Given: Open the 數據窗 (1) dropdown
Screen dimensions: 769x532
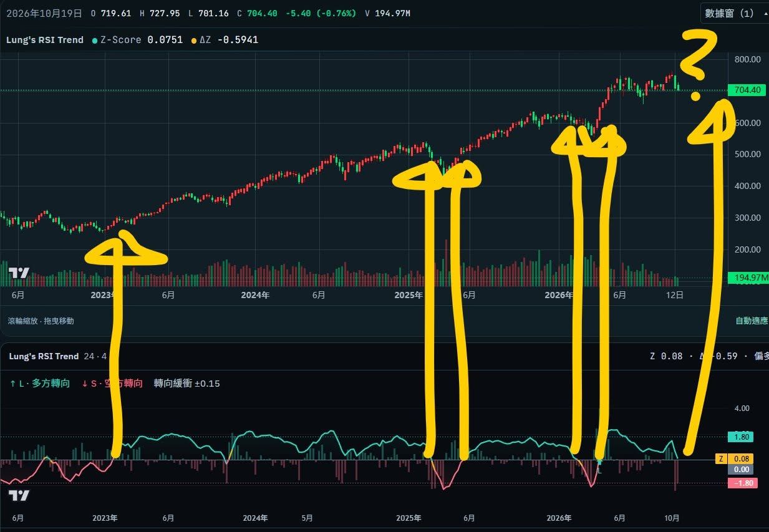Looking at the screenshot, I should [734, 13].
